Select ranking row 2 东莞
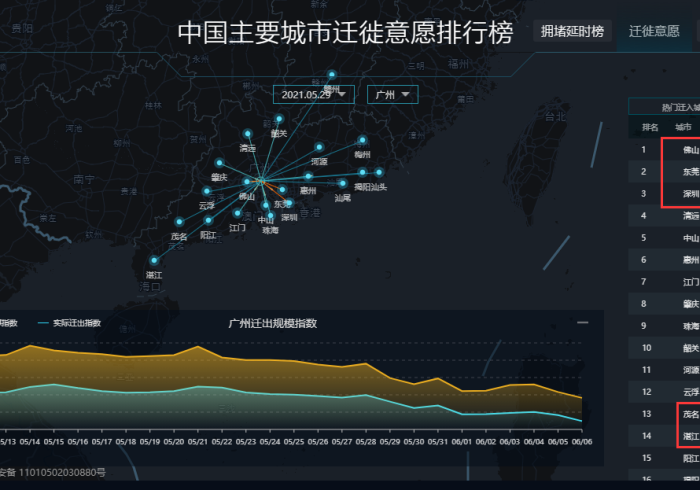The width and height of the screenshot is (700, 490). [x=664, y=171]
